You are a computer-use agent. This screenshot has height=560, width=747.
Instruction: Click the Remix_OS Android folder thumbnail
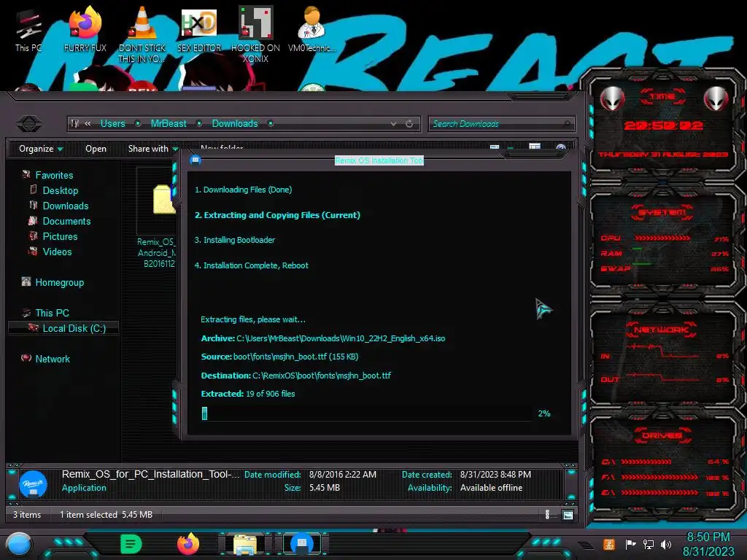point(164,200)
